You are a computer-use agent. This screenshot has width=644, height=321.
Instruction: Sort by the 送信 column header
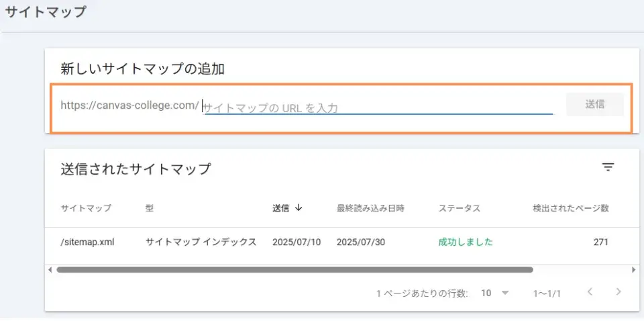[280, 208]
